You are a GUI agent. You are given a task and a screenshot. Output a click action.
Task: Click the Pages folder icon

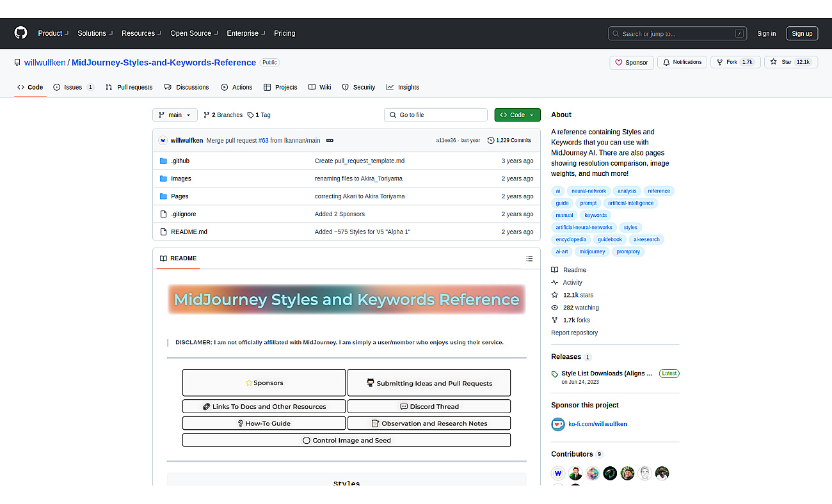coord(163,196)
